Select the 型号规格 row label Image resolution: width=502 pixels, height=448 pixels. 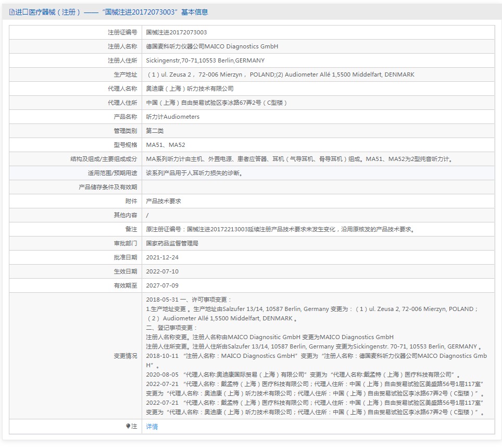coord(126,145)
